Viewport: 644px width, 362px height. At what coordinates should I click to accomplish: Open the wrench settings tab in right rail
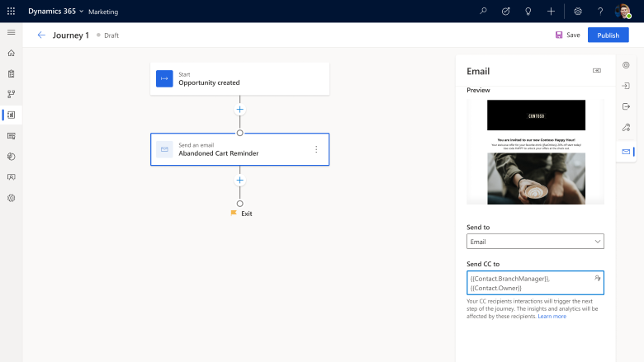626,128
